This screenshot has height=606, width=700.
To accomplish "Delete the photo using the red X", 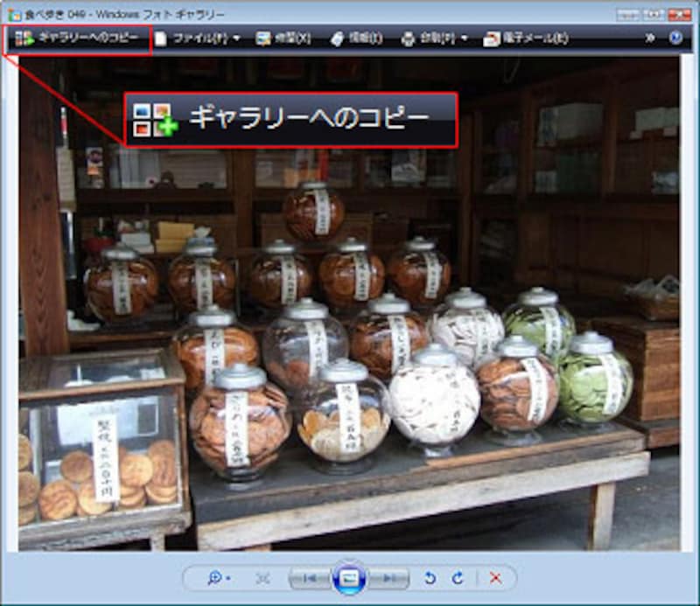I will pos(495,578).
